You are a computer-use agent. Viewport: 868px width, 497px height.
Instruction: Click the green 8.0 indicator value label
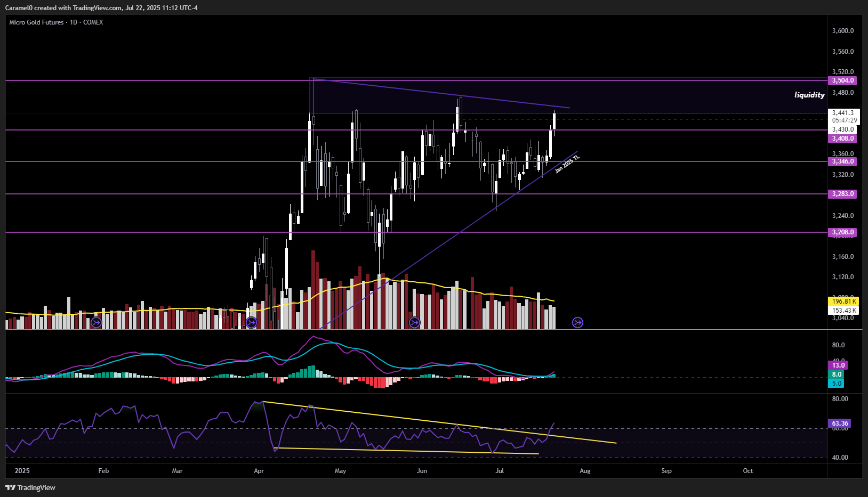[837, 374]
